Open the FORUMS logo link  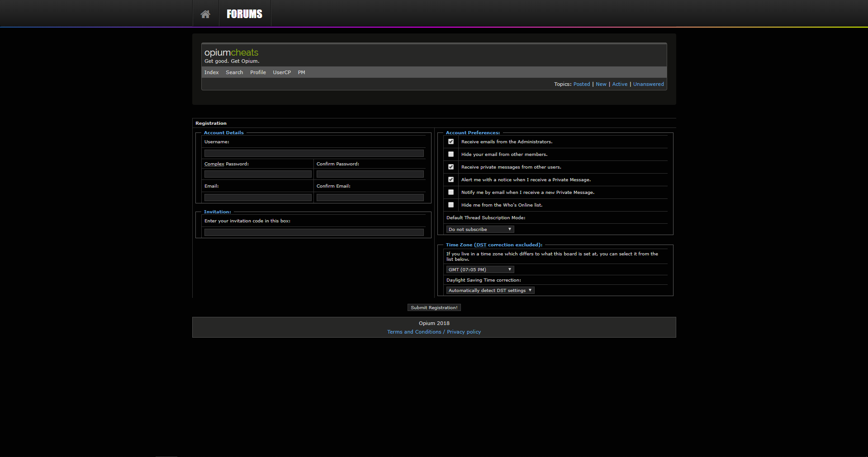(244, 14)
